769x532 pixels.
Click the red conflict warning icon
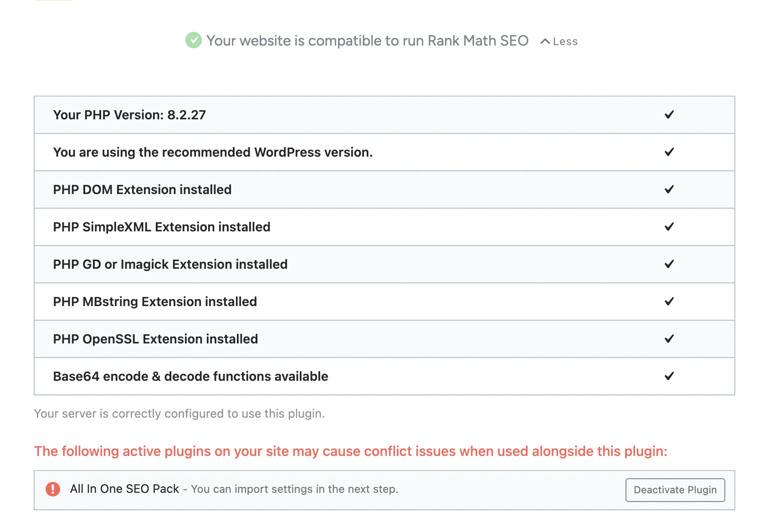(53, 489)
